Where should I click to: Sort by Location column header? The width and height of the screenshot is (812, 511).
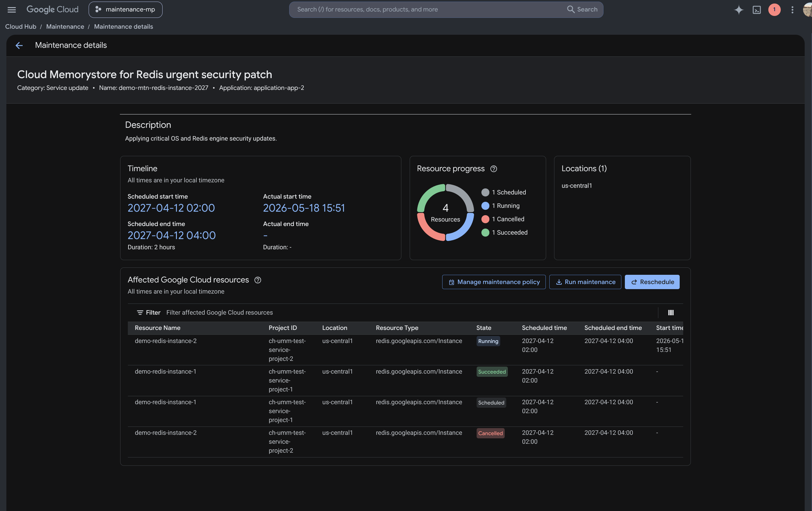[x=334, y=328]
